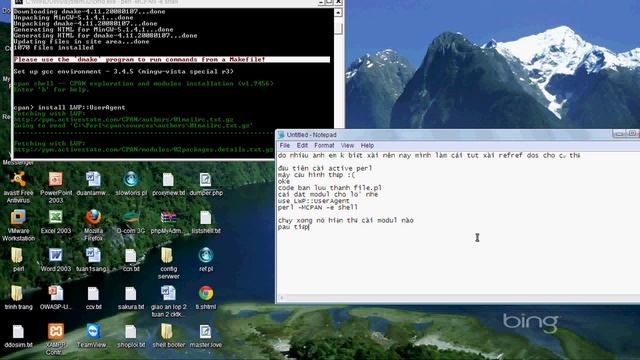The width and height of the screenshot is (640, 360).
Task: Open Notepad Format menu
Action: [x=324, y=145]
